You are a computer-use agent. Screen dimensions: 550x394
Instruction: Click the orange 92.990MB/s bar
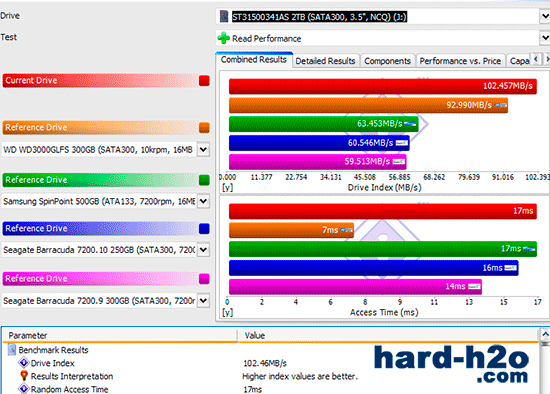pos(368,105)
